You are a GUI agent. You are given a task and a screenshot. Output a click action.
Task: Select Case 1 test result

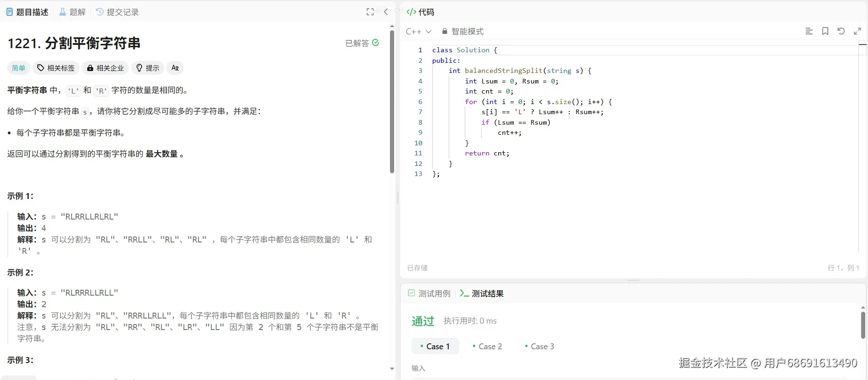435,347
